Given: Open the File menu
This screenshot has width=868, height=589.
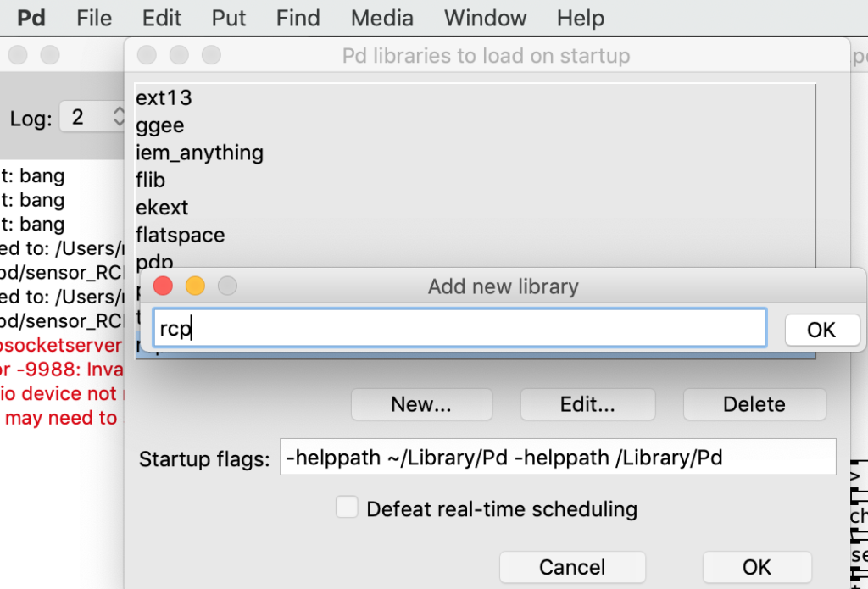Looking at the screenshot, I should pyautogui.click(x=94, y=19).
